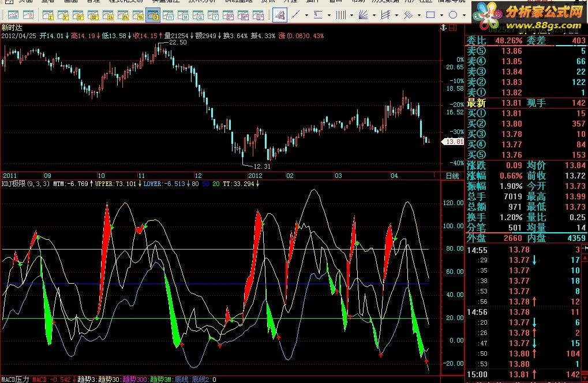588x383 pixels.
Task: Click the KDJ极限(9,3,3) indicator label
Action: tap(25, 184)
